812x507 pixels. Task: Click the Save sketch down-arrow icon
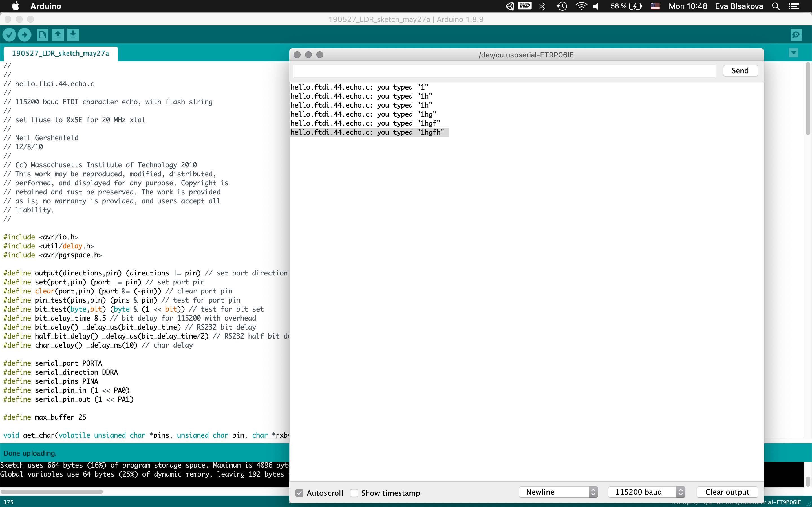click(73, 35)
